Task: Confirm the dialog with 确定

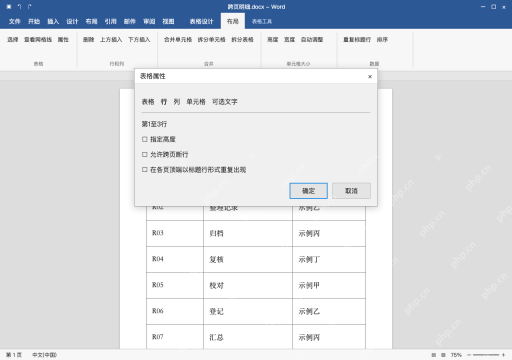Action: point(308,191)
